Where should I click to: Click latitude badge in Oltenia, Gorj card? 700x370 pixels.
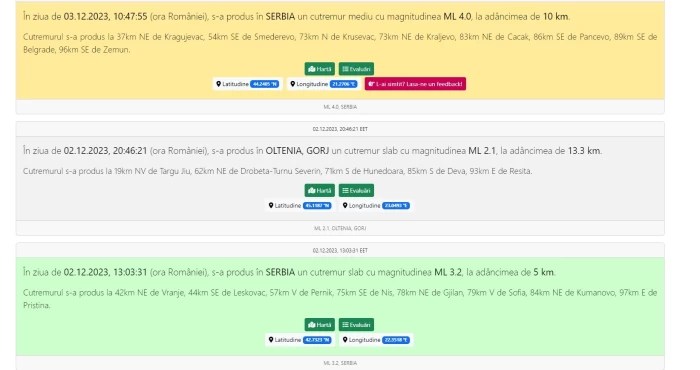tap(317, 205)
